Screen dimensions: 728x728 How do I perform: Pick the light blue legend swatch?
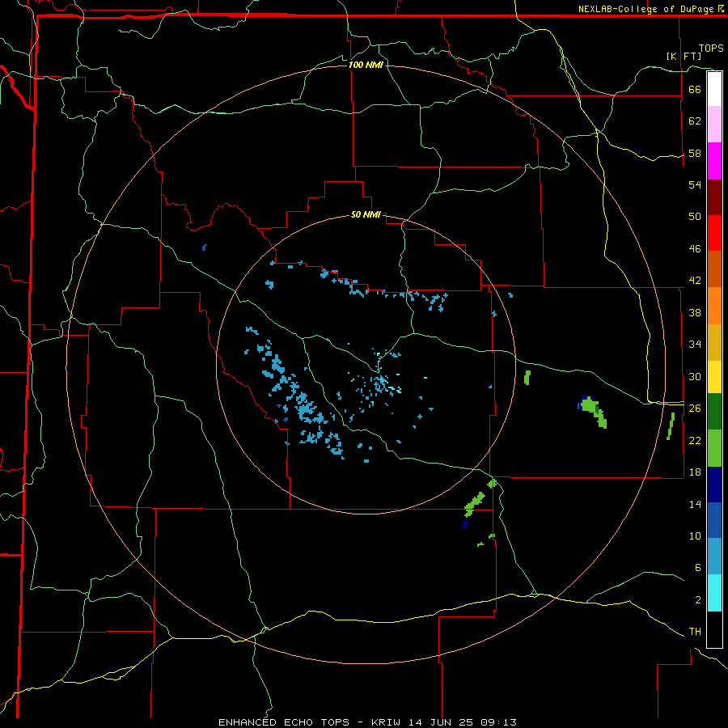714,557
